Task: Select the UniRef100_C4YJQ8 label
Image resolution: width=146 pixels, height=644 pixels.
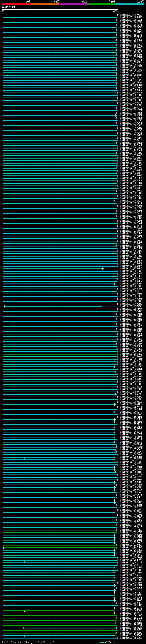Action: [x=131, y=615]
